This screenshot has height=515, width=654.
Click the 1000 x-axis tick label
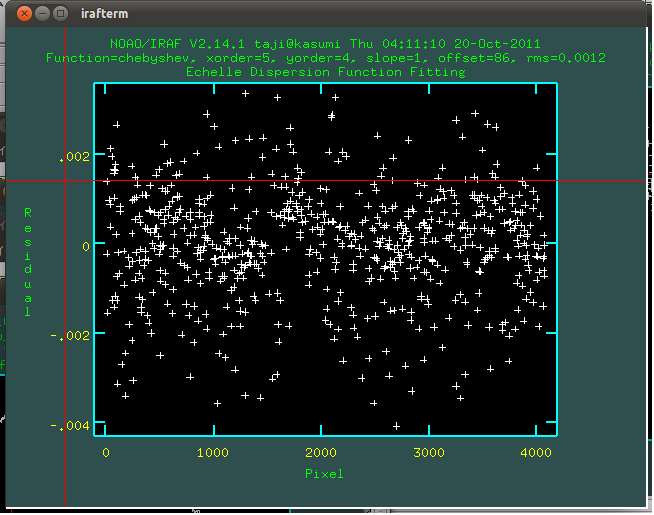[x=213, y=452]
